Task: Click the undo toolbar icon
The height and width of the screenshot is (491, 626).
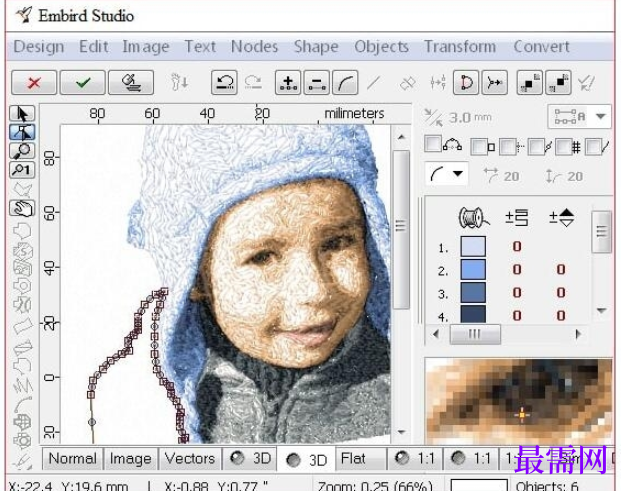Action: (224, 83)
